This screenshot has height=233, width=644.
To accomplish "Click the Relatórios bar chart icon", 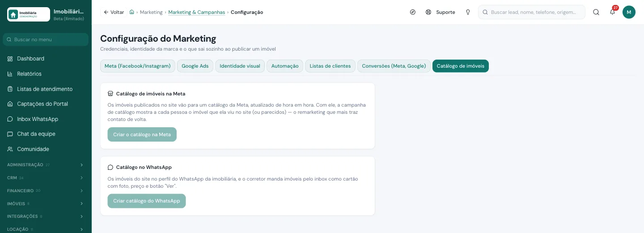I will [x=10, y=74].
